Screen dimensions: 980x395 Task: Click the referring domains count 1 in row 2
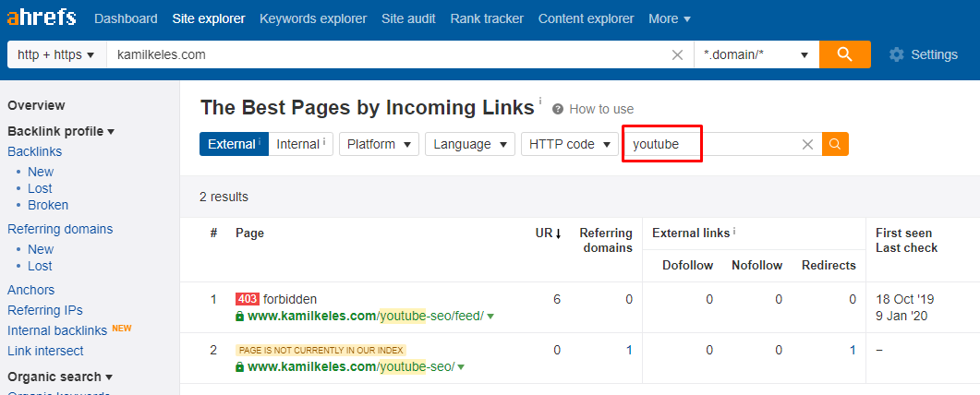(629, 350)
